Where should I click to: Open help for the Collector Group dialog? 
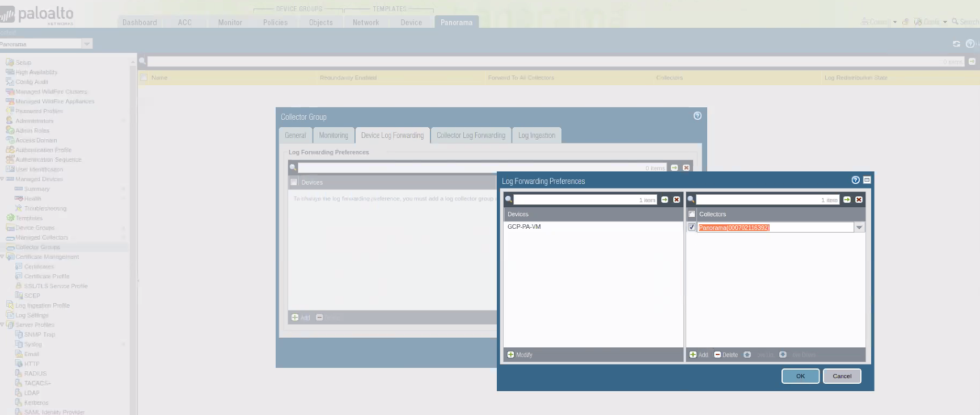click(x=698, y=116)
